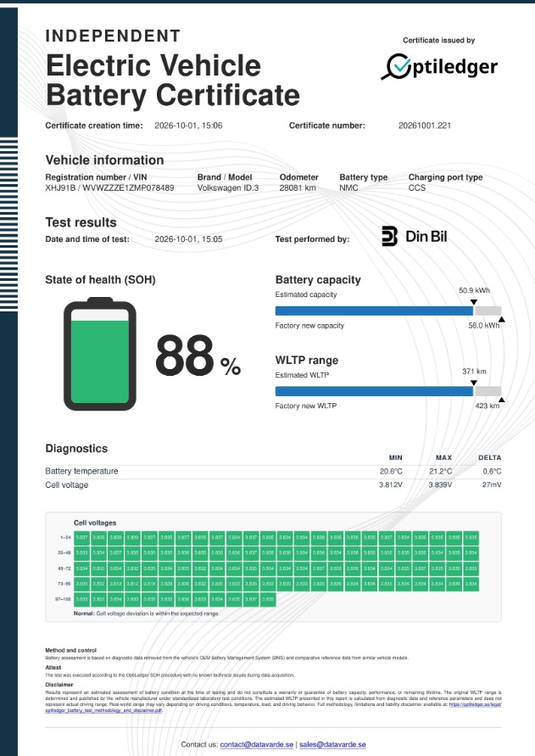Click the charging port type value CCS
This screenshot has width=535, height=756.
[417, 188]
